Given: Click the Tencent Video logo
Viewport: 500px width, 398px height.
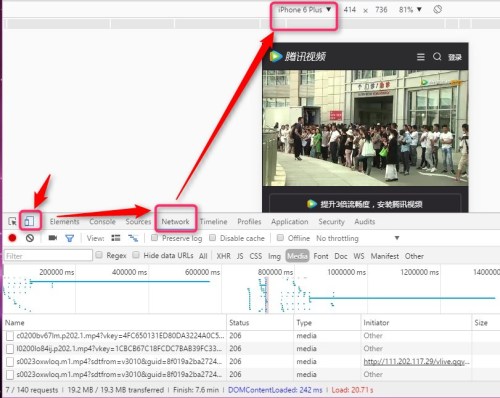Looking at the screenshot, I should click(297, 56).
